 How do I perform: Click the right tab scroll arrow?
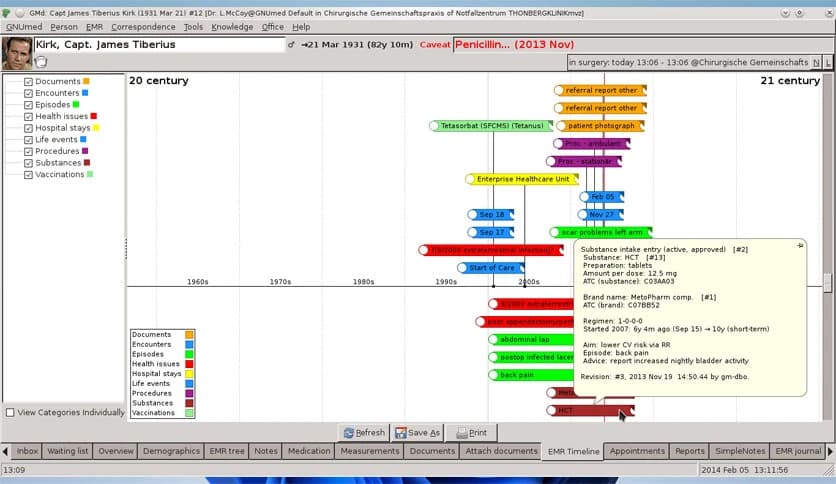click(830, 451)
